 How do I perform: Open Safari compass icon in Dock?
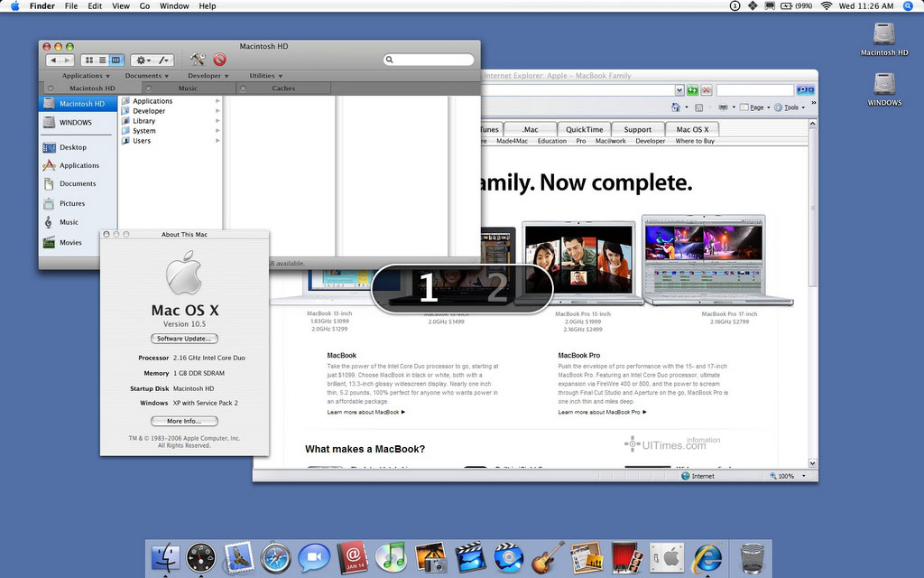275,557
